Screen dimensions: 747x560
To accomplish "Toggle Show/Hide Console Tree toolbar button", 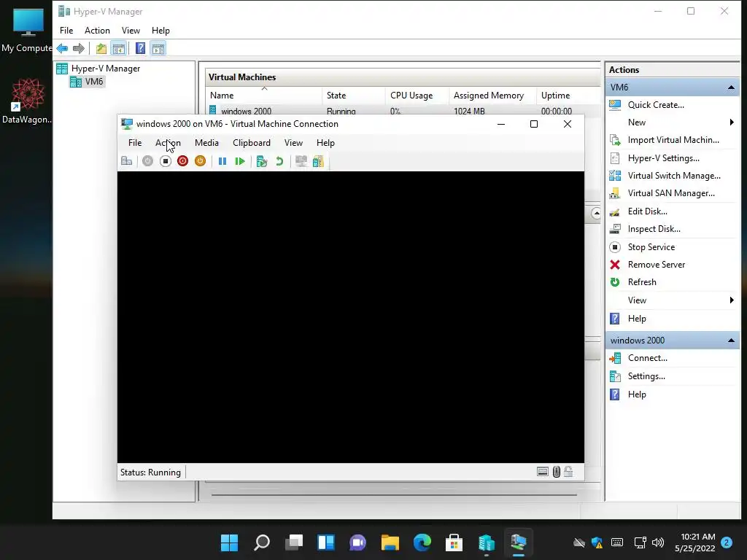I will point(119,48).
